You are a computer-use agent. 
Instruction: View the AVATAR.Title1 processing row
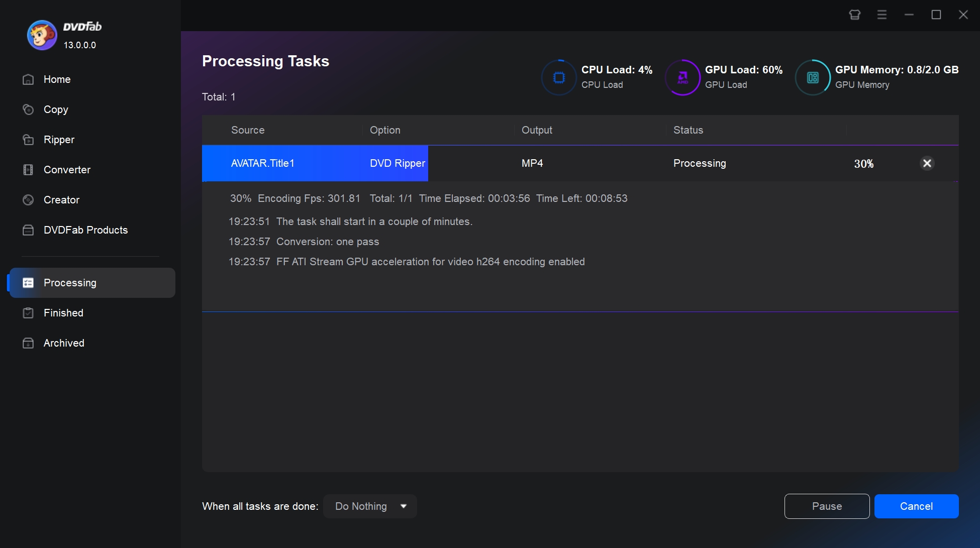[x=580, y=163]
